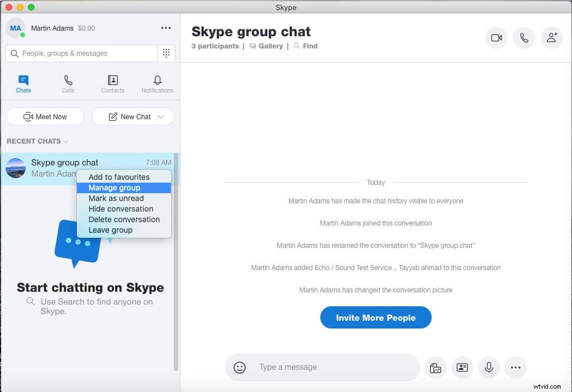This screenshot has height=392, width=572.
Task: Click the Type a message input field
Action: coord(322,367)
